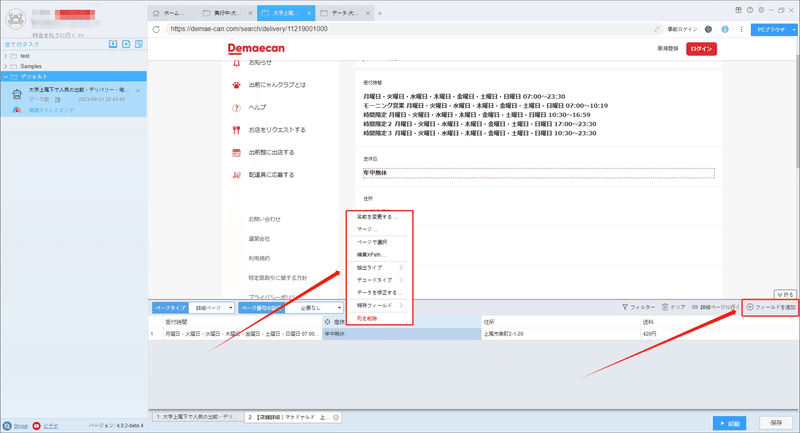Click the new task icon in sidebar header
Image resolution: width=800 pixels, height=433 pixels.
126,44
